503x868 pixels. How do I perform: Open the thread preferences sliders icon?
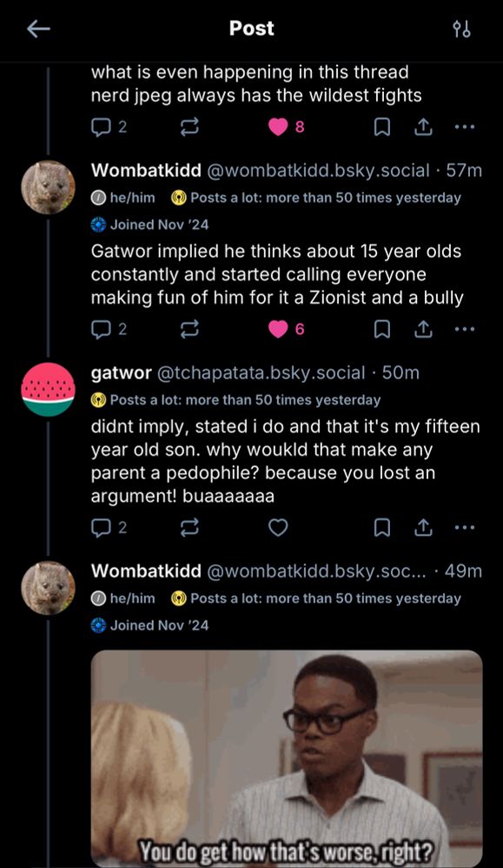pyautogui.click(x=462, y=29)
